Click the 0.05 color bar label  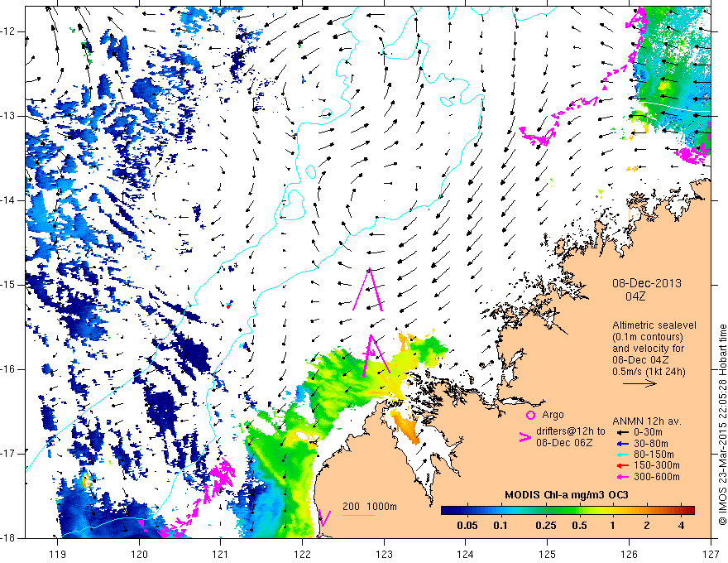pyautogui.click(x=467, y=526)
